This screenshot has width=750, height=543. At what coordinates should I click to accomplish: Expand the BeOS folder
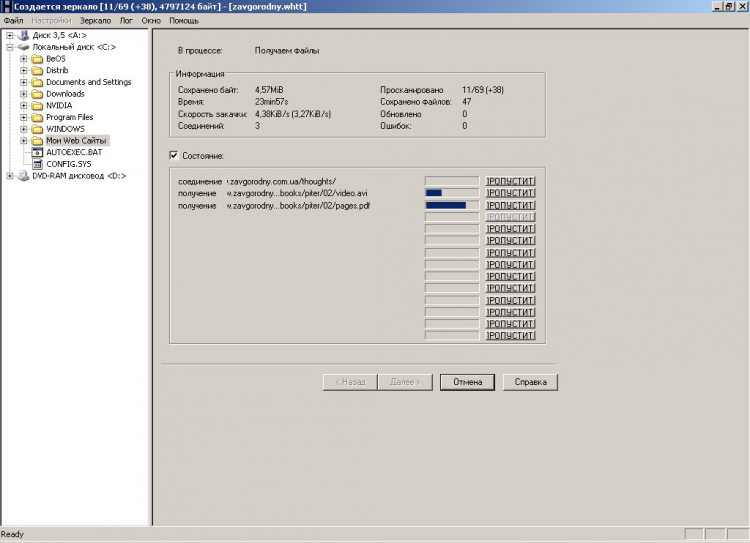(23, 59)
